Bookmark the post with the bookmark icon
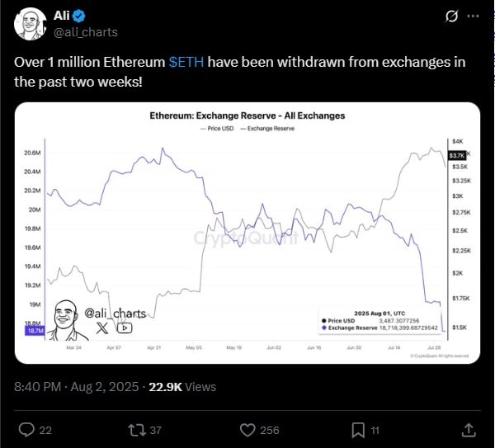The height and width of the screenshot is (448, 495). point(358,429)
